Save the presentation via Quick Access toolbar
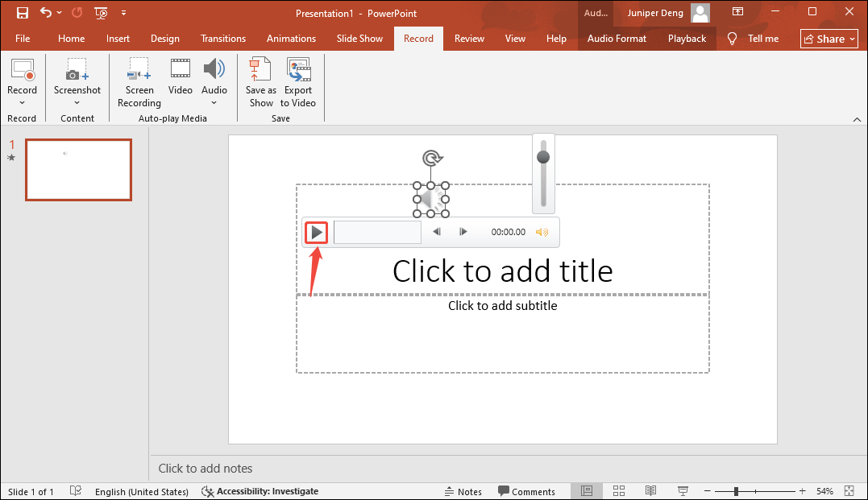Screen dimensions: 868x500 pyautogui.click(x=22, y=13)
